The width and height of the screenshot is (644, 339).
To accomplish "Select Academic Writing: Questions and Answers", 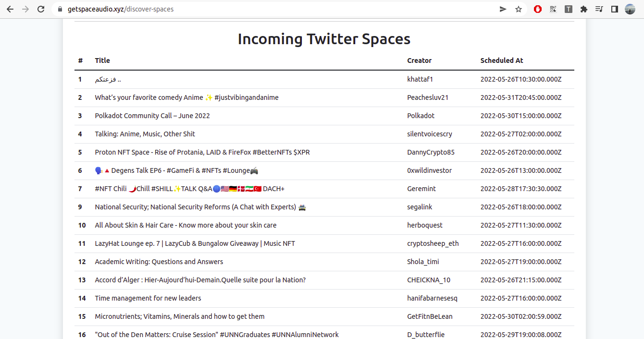I will (159, 262).
